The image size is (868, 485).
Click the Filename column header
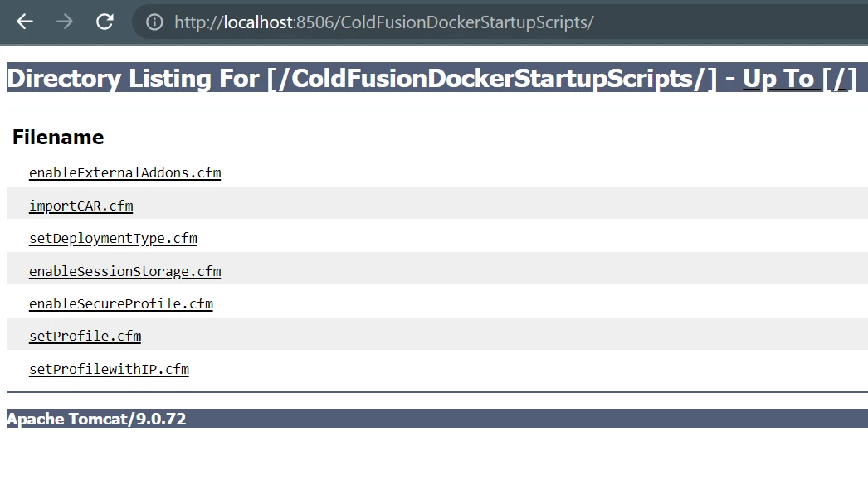(58, 138)
